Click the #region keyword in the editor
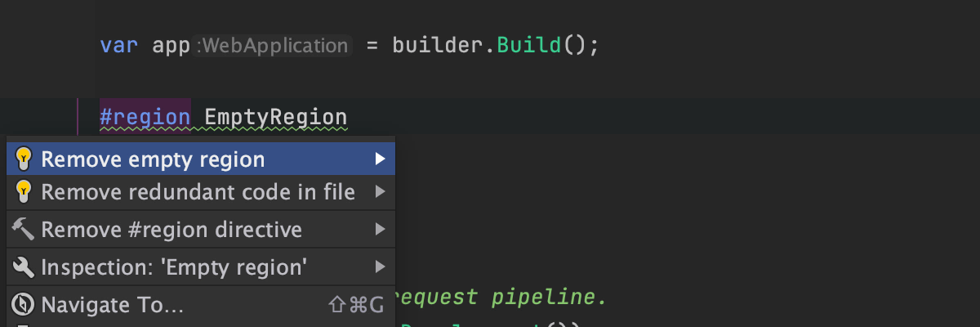Viewport: 980px width, 327px height. (145, 117)
